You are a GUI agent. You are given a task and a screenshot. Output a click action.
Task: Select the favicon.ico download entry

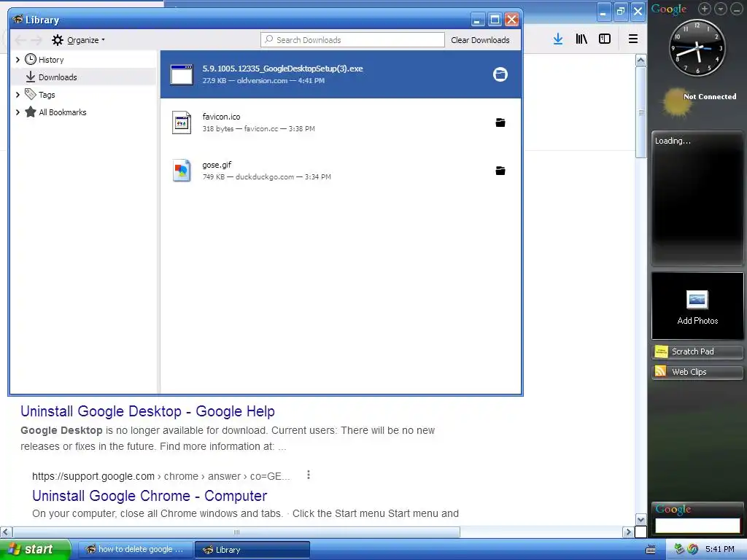click(x=341, y=122)
